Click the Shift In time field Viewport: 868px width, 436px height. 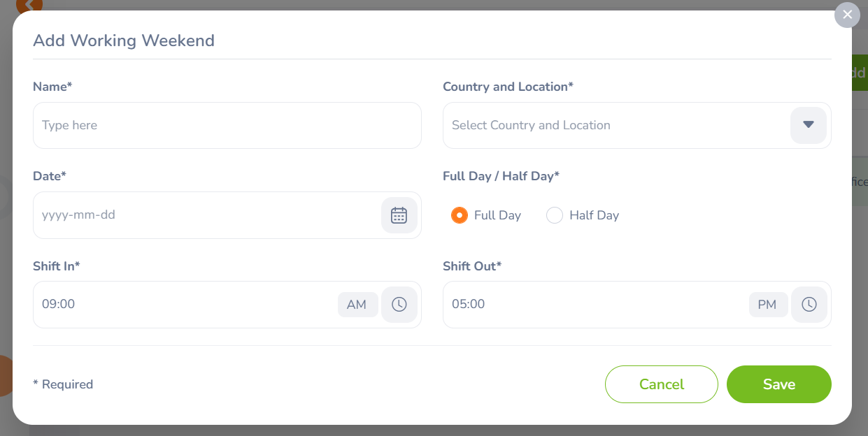click(x=185, y=305)
